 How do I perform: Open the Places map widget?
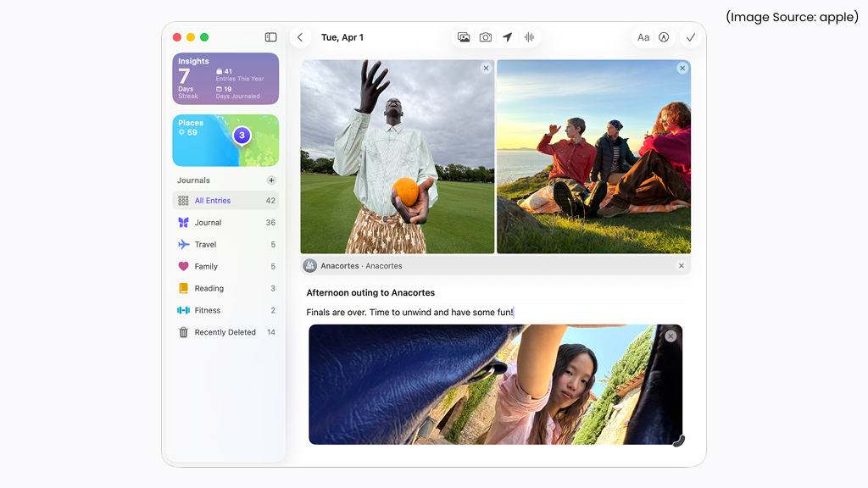pos(225,140)
